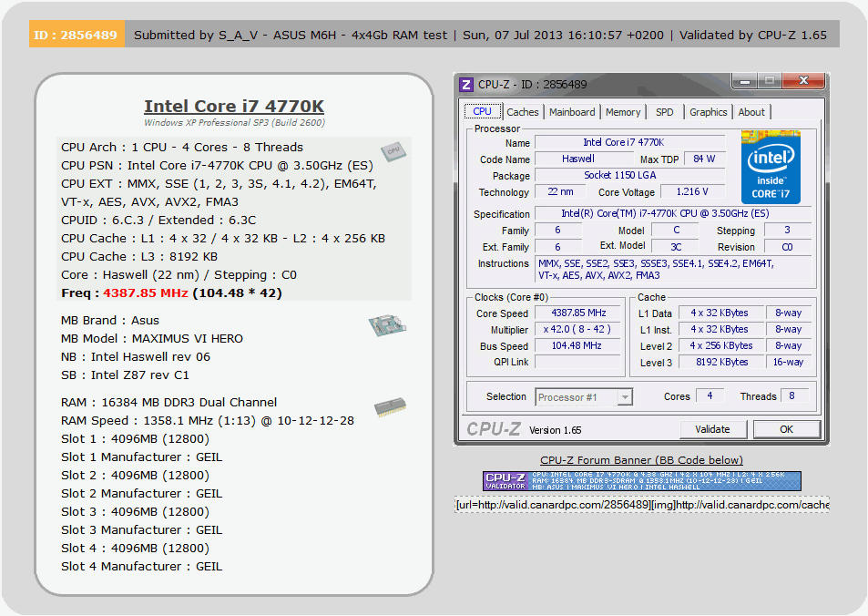Click the RAM module icon beside RAM line
Screen dimensions: 868x616
coord(390,407)
